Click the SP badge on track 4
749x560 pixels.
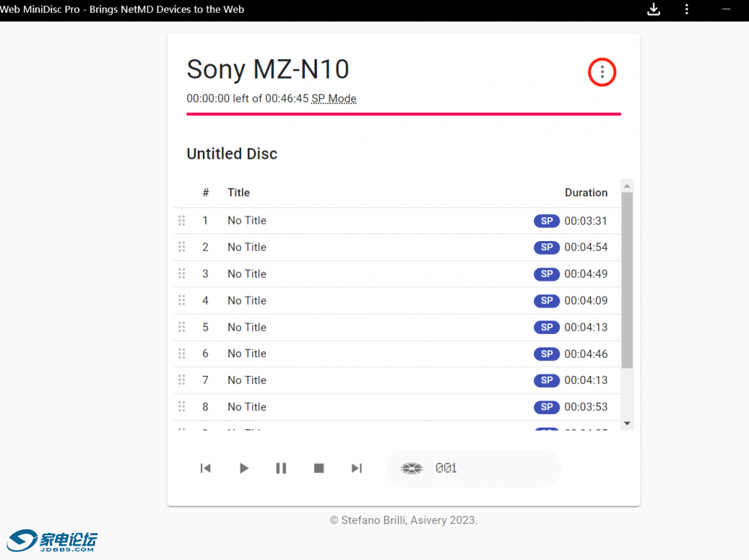click(547, 301)
